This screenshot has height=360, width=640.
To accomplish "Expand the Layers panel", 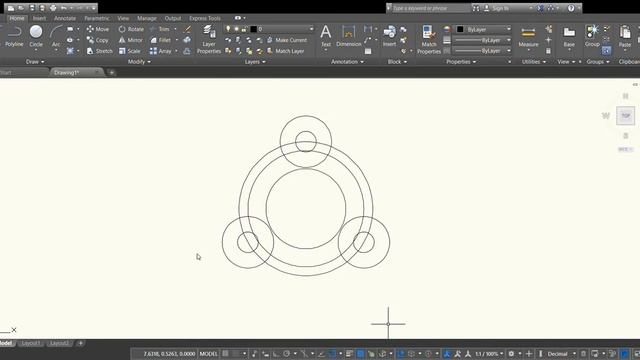I will [255, 62].
